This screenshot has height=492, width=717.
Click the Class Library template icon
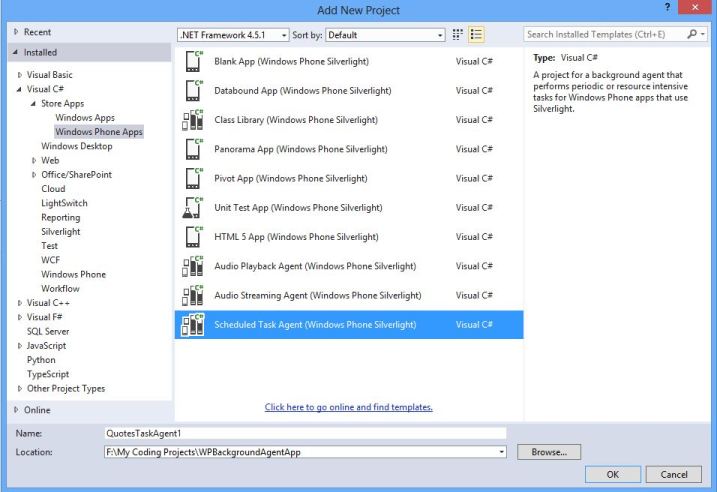[193, 120]
